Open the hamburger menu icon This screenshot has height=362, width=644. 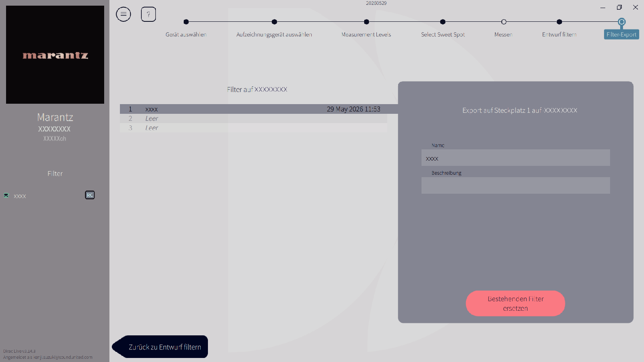[x=124, y=14]
